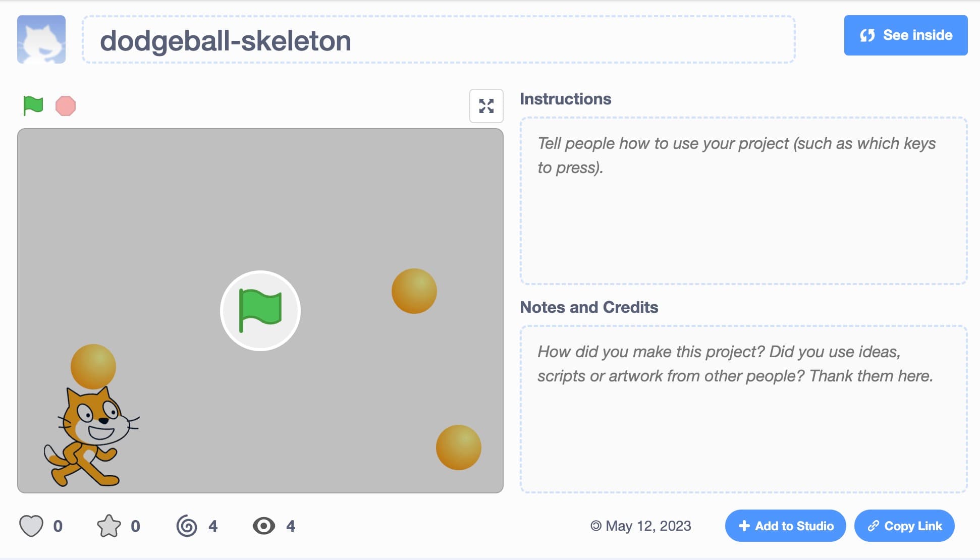Click the love count number 0
The height and width of the screenshot is (560, 980).
click(x=58, y=526)
